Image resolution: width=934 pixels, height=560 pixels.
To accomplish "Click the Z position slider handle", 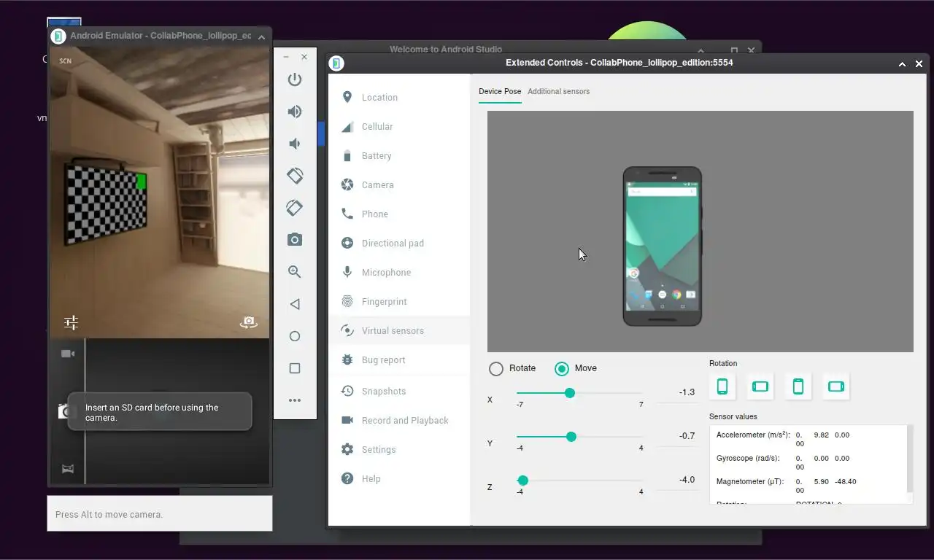I will coord(522,481).
